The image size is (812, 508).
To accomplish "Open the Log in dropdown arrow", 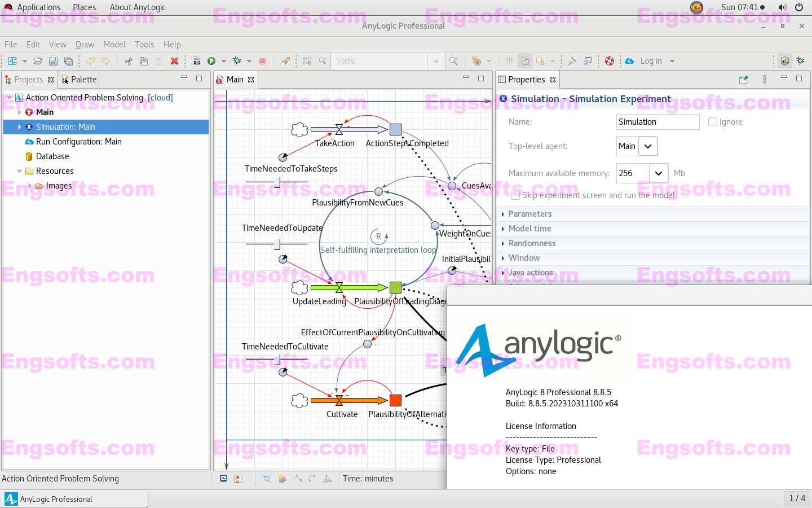I will [x=672, y=61].
